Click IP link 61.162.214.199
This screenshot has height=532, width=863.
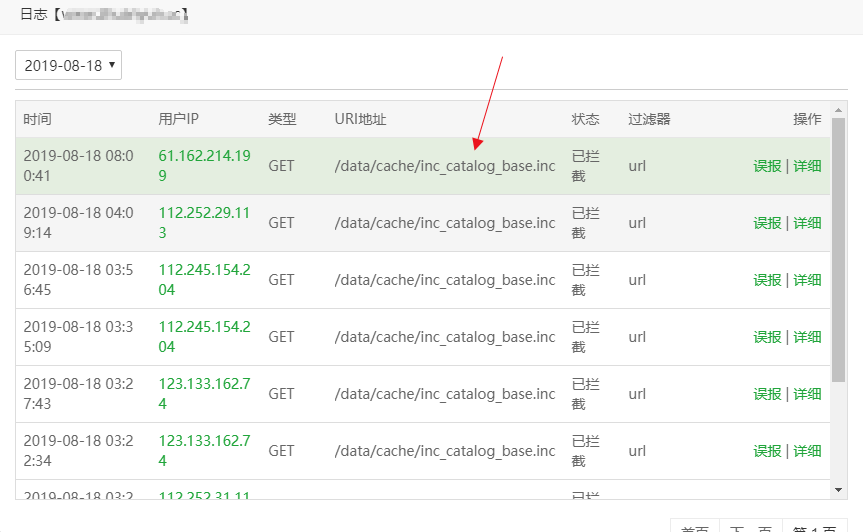click(204, 166)
